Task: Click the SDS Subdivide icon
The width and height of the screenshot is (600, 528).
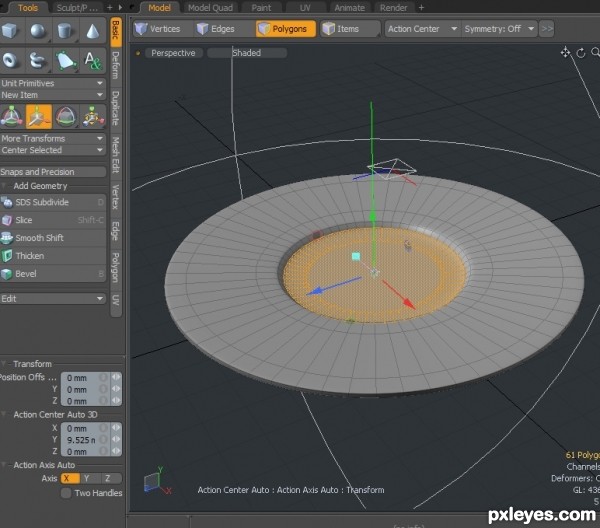Action: point(7,202)
